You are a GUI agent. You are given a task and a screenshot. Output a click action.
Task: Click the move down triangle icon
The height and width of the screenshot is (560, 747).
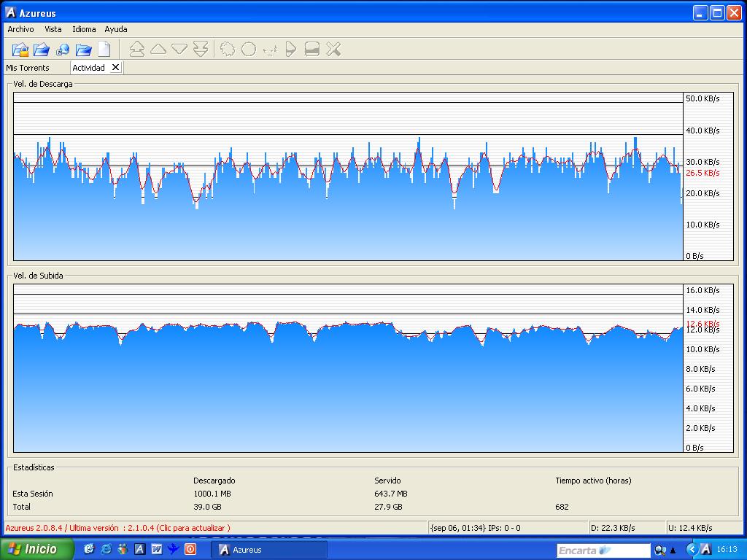pos(179,49)
